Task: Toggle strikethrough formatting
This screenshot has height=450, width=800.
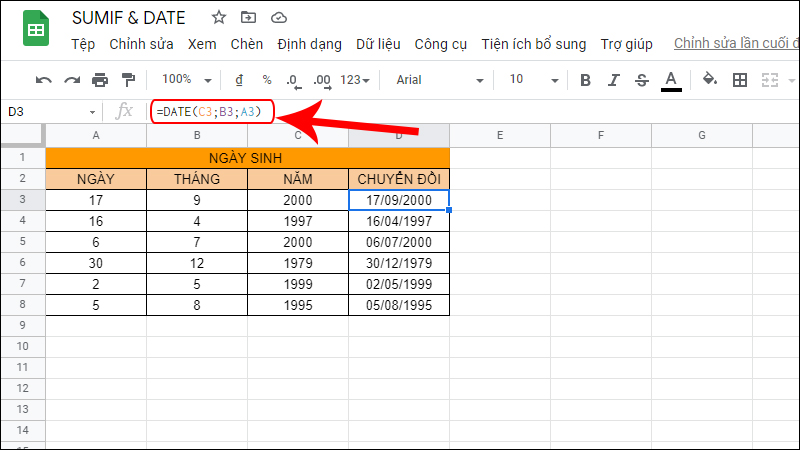Action: pos(642,80)
